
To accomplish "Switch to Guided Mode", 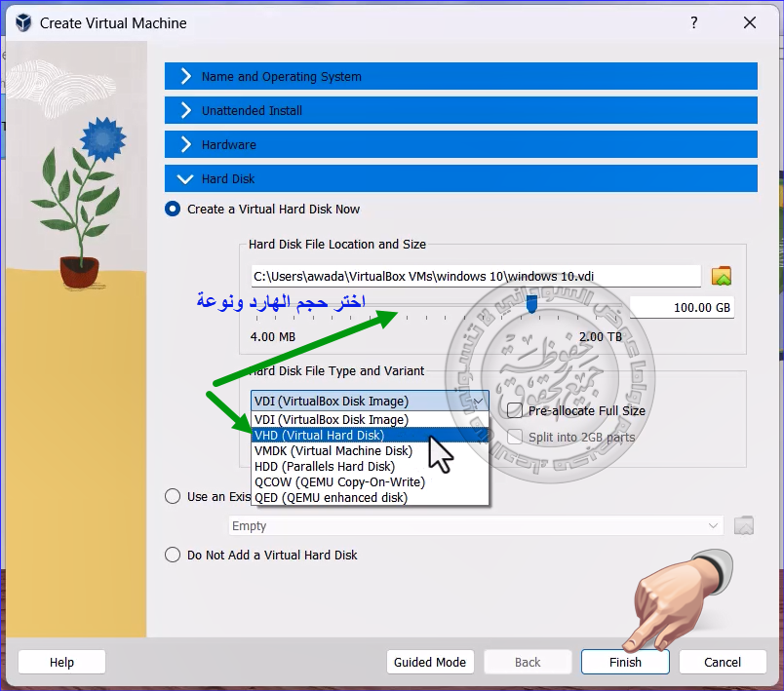I will coord(430,662).
